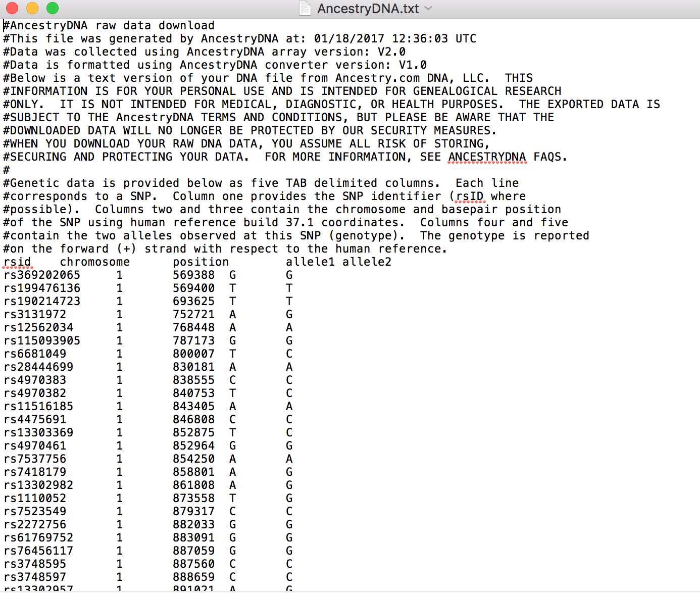The height and width of the screenshot is (593, 700).
Task: Open the title dropdown chevron next to AncestryDNA.txt
Action: 429,8
